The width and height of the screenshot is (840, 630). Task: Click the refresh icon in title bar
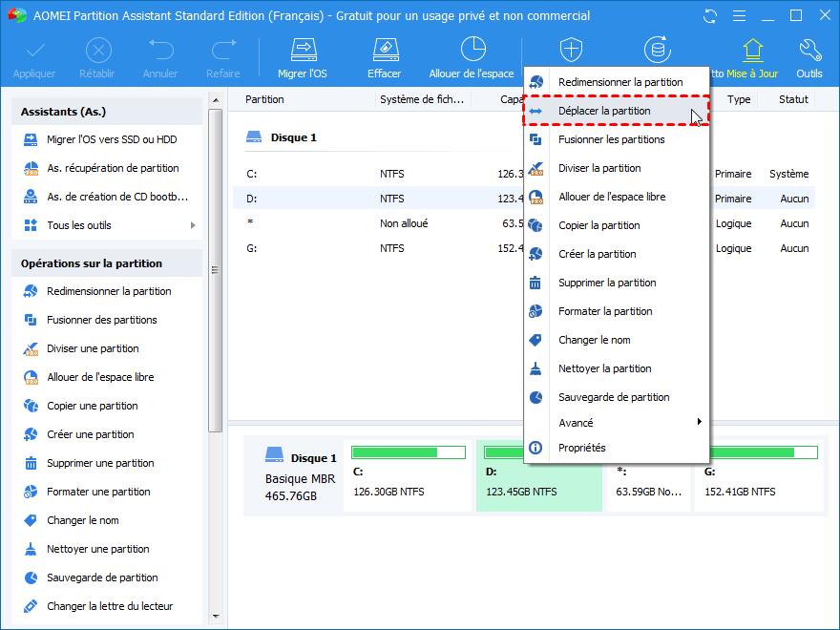[710, 16]
